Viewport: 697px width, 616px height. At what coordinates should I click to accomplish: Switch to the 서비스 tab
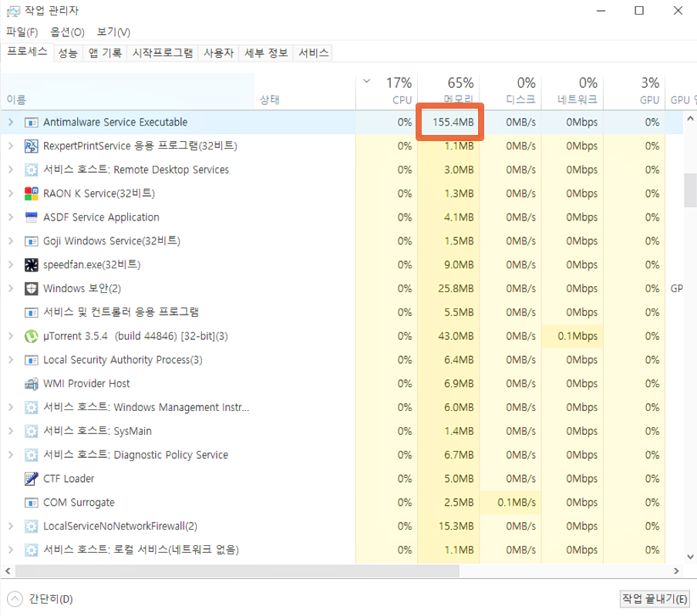coord(313,53)
